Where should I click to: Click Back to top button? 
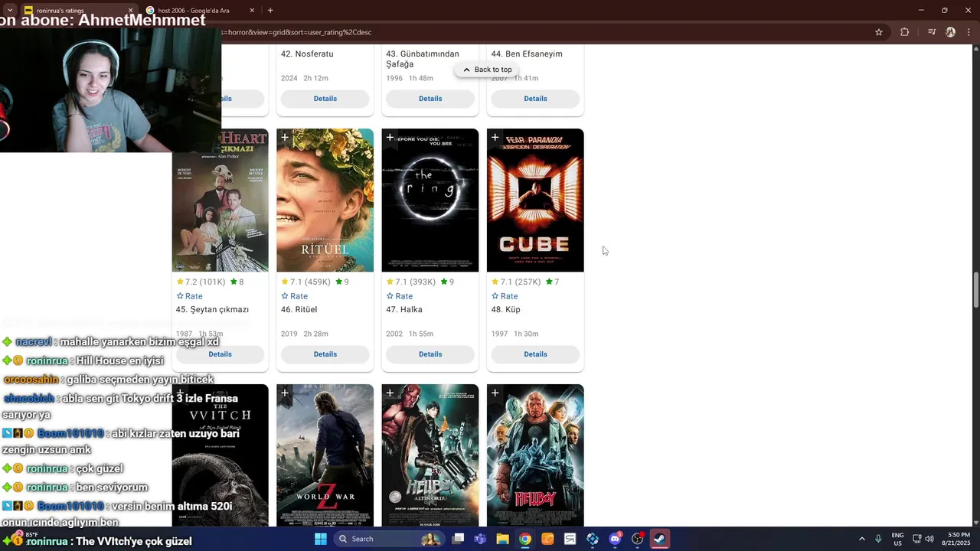(x=487, y=70)
